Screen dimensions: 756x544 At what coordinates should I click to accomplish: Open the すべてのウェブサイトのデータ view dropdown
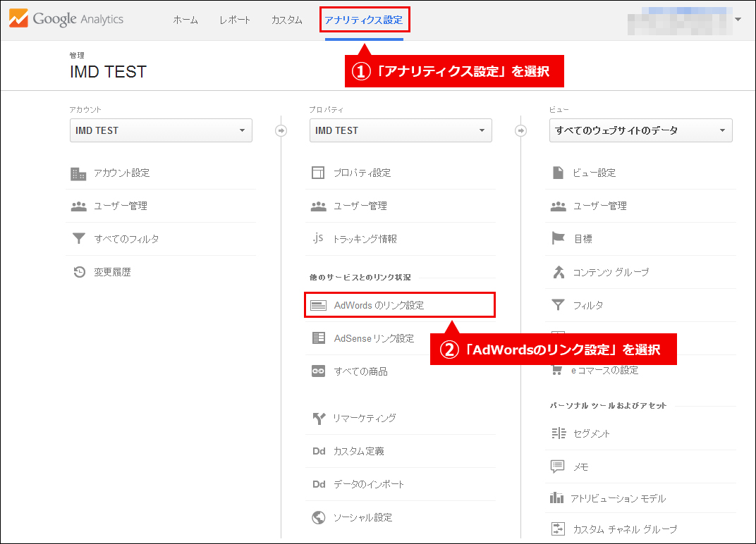(x=641, y=130)
